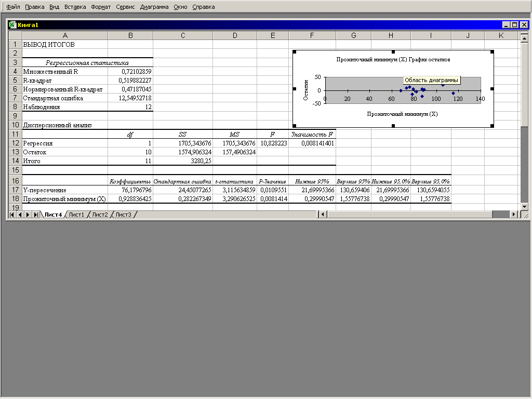Switch to the Лист2 sheet tab

tap(100, 215)
